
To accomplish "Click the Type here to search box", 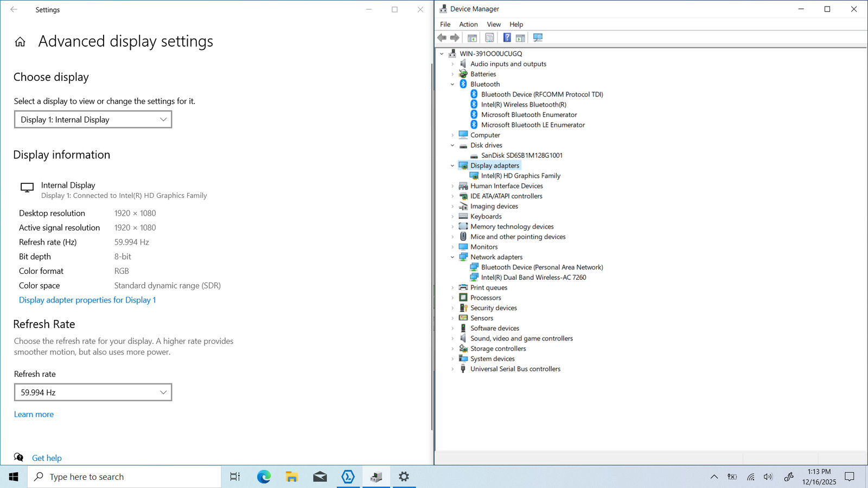I will click(x=124, y=477).
